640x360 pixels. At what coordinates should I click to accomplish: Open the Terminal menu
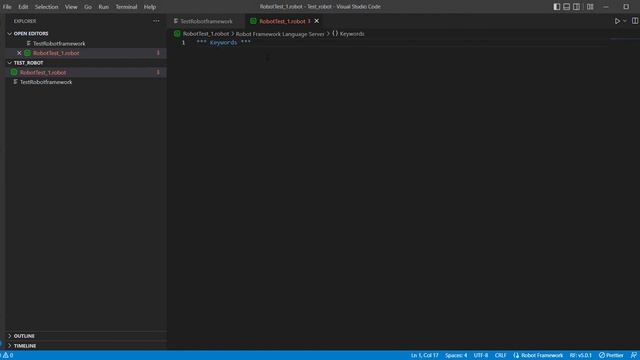(x=126, y=7)
